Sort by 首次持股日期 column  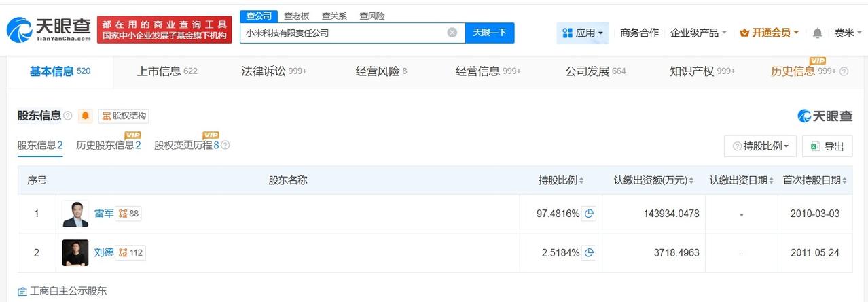tap(815, 180)
